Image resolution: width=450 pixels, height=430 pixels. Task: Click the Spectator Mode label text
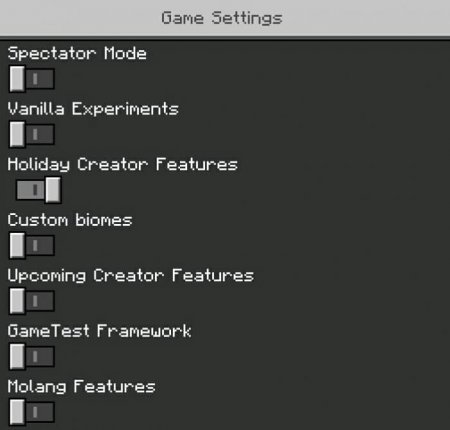point(77,54)
